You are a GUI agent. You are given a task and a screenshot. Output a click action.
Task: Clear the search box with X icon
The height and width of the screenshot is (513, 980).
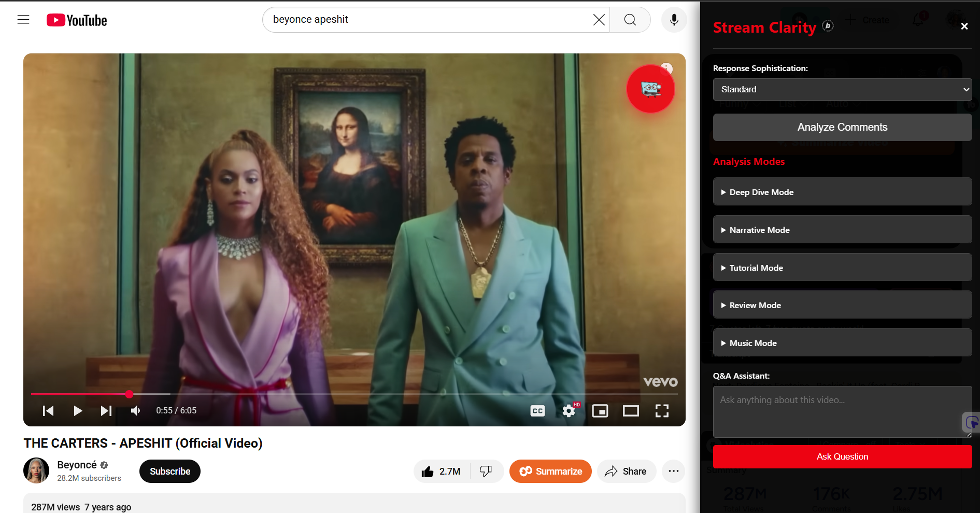pyautogui.click(x=599, y=20)
